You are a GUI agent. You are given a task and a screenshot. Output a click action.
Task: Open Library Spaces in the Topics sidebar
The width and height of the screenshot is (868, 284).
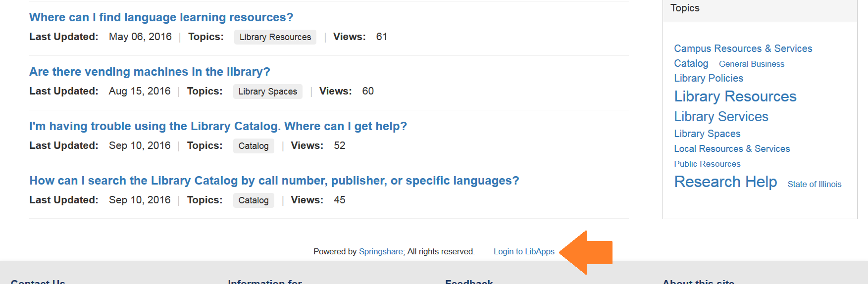click(707, 134)
